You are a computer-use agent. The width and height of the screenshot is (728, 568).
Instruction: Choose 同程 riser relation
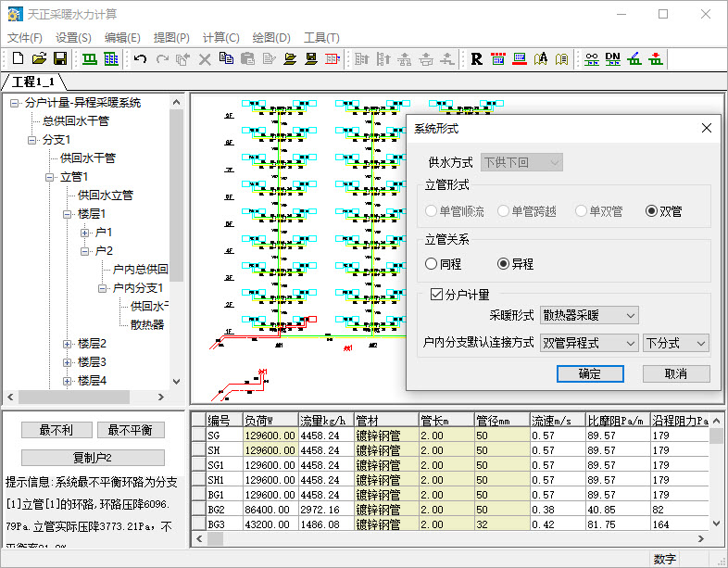click(x=431, y=264)
